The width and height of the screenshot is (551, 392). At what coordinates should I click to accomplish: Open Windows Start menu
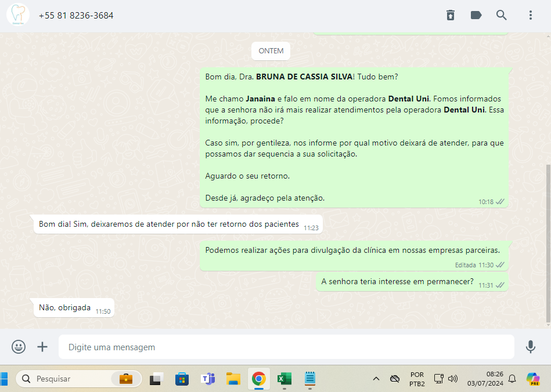tap(4, 379)
